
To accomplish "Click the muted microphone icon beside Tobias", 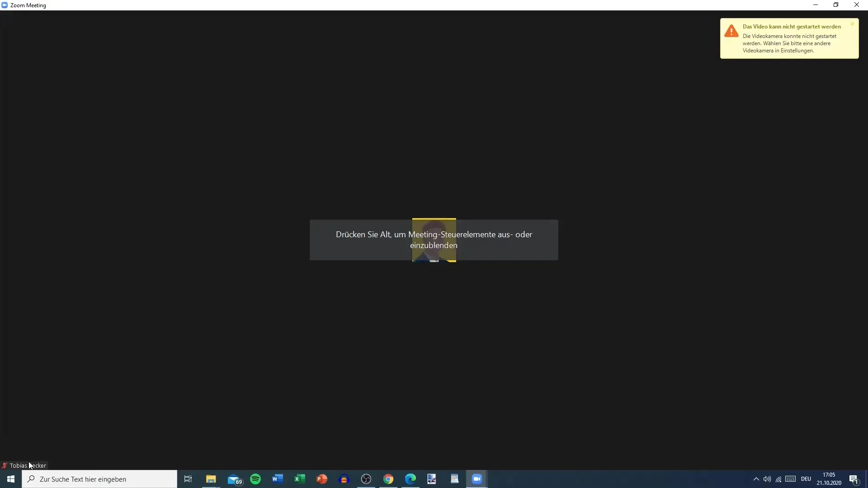I will (x=5, y=465).
